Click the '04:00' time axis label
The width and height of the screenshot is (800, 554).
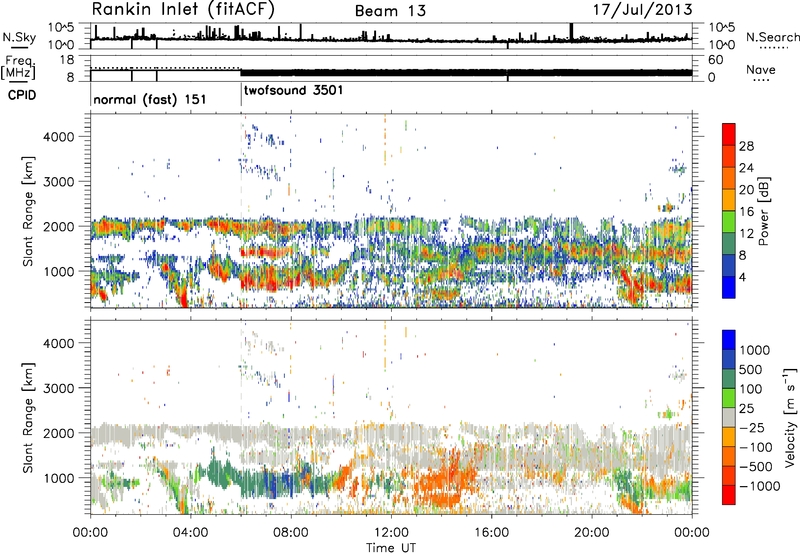[190, 533]
